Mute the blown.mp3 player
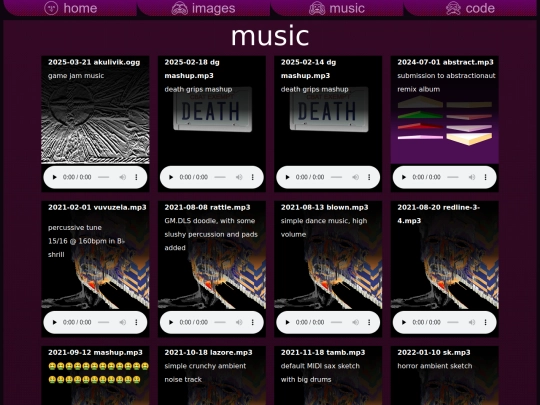 355,322
